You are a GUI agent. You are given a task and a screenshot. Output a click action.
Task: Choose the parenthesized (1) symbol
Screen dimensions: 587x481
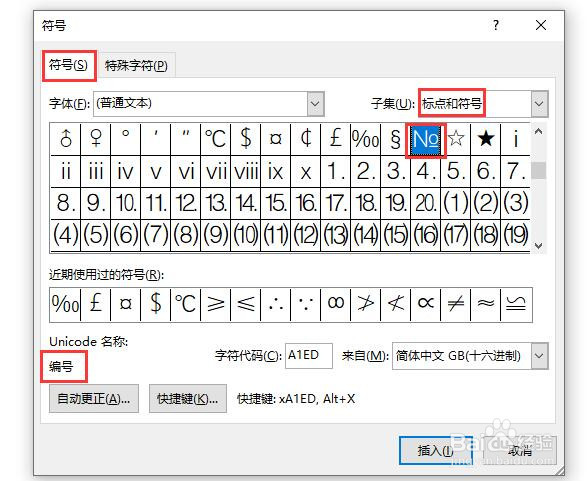click(456, 204)
